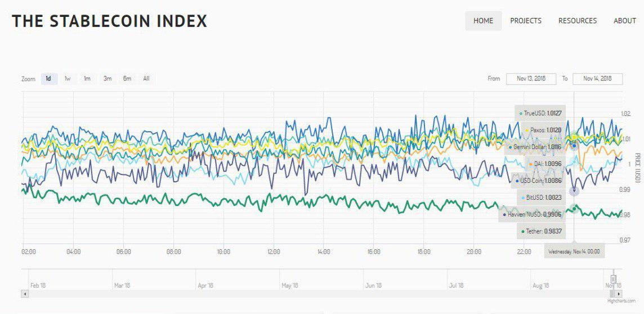Open the Highcharts.com credit link
The image size is (644, 314).
coord(621,301)
